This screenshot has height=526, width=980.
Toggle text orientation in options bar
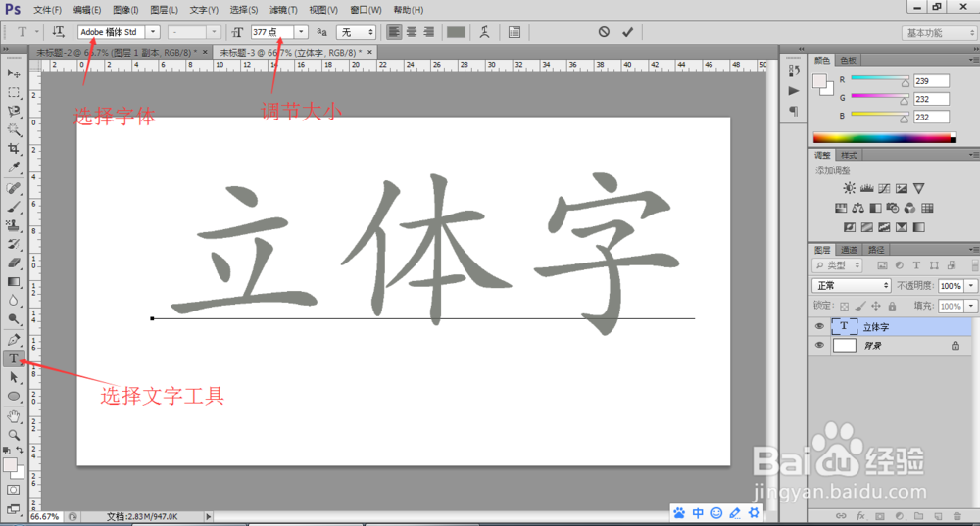(58, 32)
